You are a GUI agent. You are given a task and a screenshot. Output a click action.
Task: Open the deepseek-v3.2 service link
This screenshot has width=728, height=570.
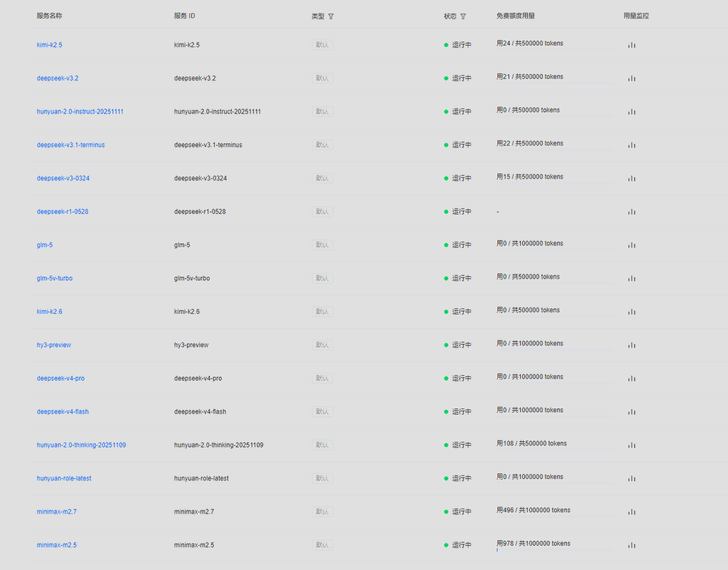coord(58,78)
